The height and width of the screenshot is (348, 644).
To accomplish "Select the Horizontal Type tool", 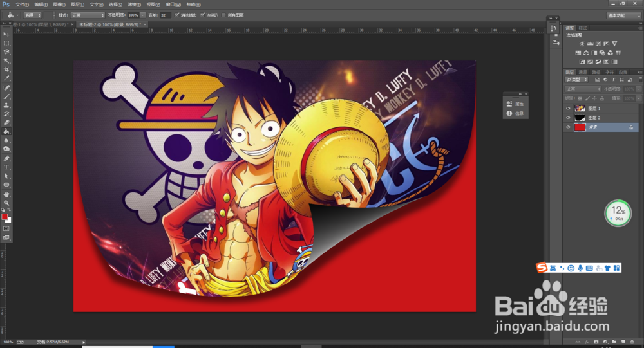I will click(6, 167).
